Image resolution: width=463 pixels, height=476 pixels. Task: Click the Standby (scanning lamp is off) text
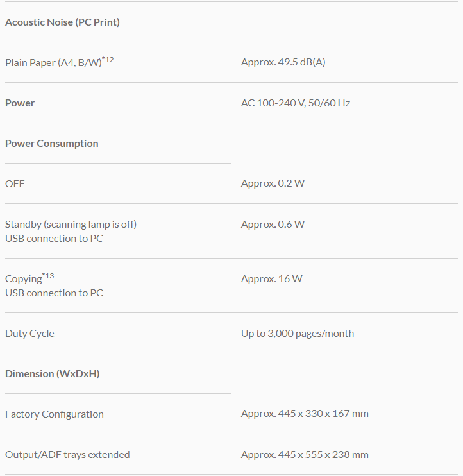click(x=71, y=225)
